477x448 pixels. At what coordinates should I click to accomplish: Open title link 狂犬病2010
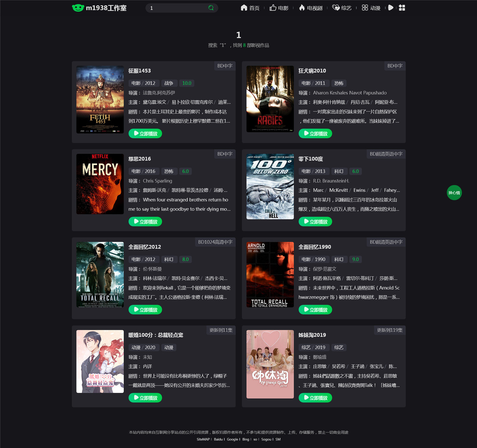tap(312, 71)
